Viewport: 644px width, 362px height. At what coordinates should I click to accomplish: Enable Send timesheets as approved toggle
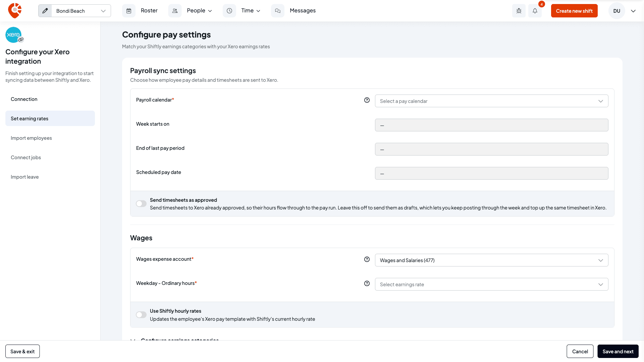point(141,204)
